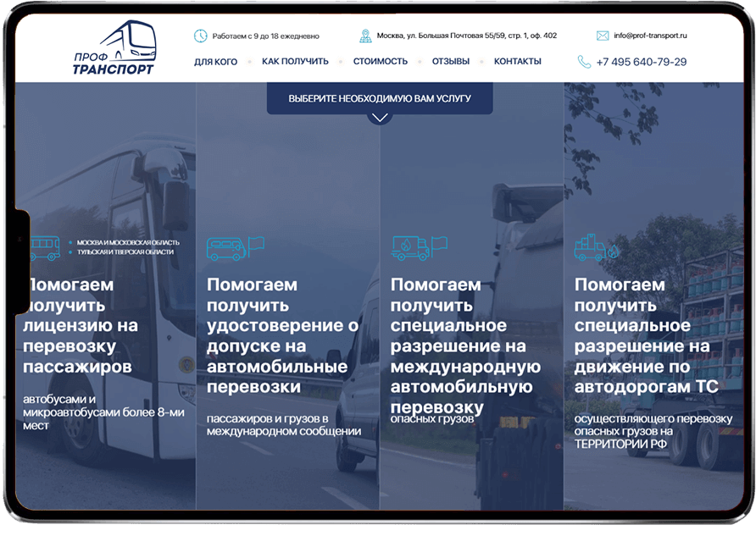
Task: Click the info@prof-transport.ru email link
Action: pyautogui.click(x=650, y=36)
